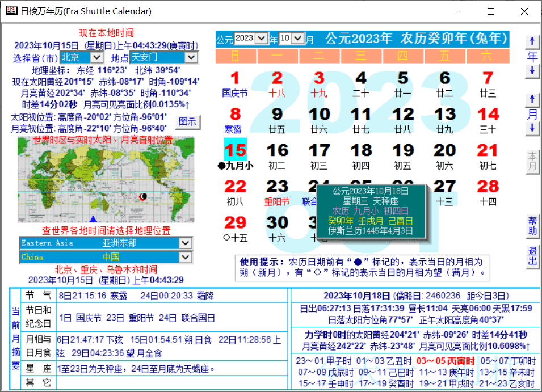The image size is (542, 392).
Task: Click the year up arrow button
Action: 532,41
